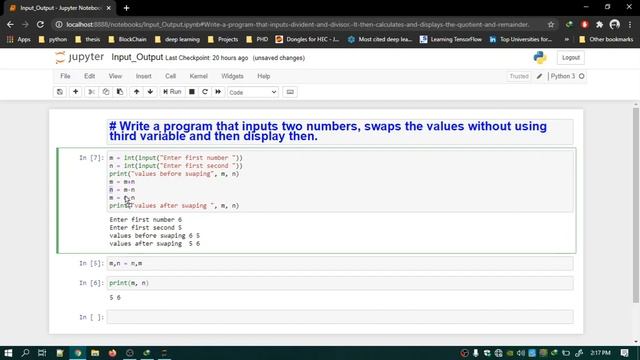Image resolution: width=640 pixels, height=360 pixels.
Task: Open the Apps bookmarks shortcut
Action: click(18, 40)
